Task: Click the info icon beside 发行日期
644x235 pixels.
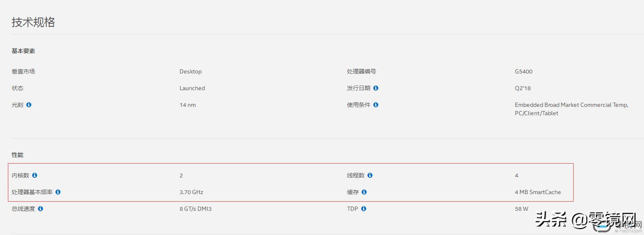Action: point(376,88)
